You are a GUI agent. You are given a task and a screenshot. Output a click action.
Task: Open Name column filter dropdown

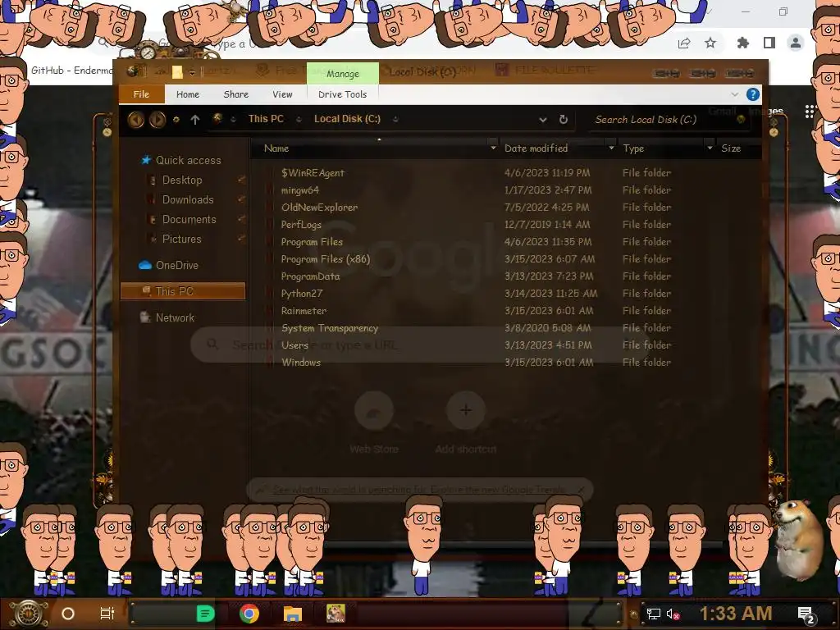(x=493, y=148)
